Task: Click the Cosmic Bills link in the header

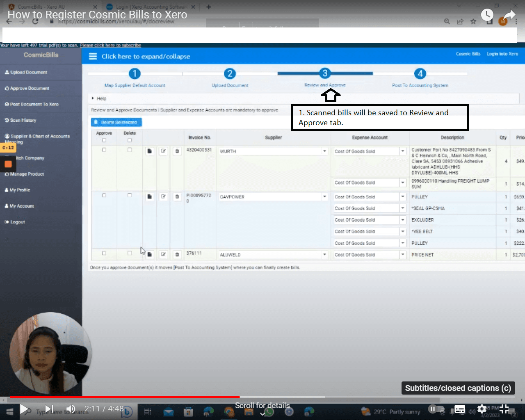Action: [x=468, y=54]
